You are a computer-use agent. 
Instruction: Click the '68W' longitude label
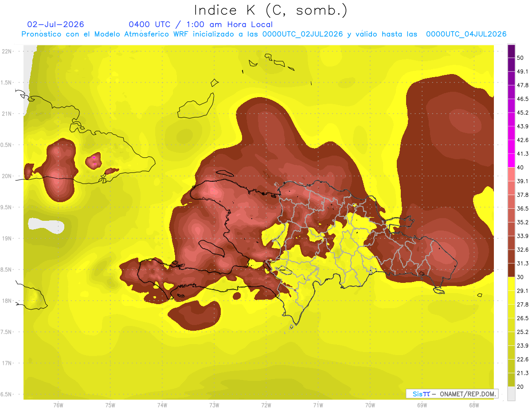pyautogui.click(x=473, y=405)
